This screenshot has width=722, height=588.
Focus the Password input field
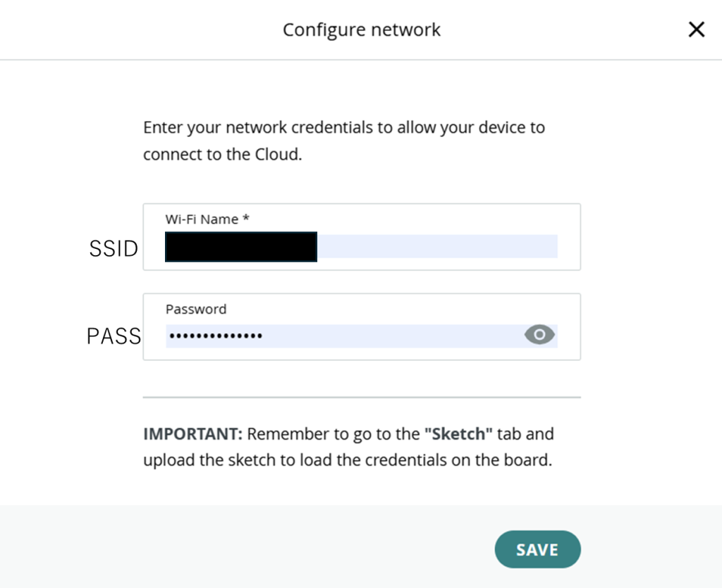click(x=388, y=336)
